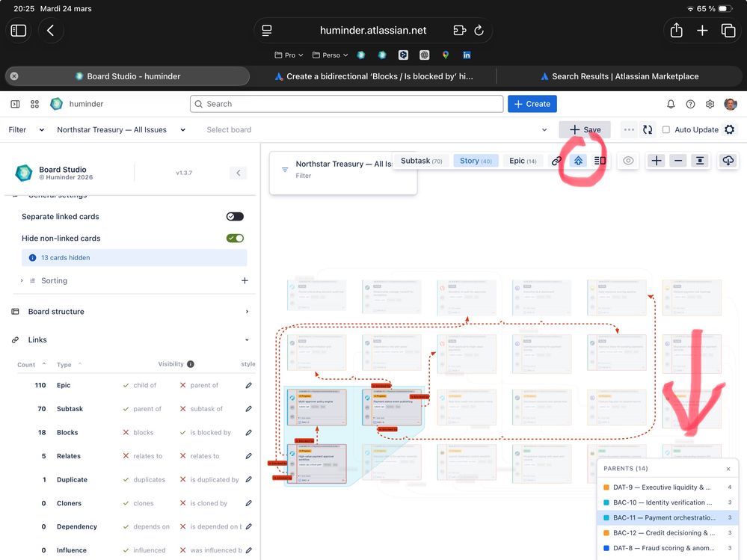Switch to Board Studio - huminder browser tab
The image size is (747, 560).
tap(128, 76)
